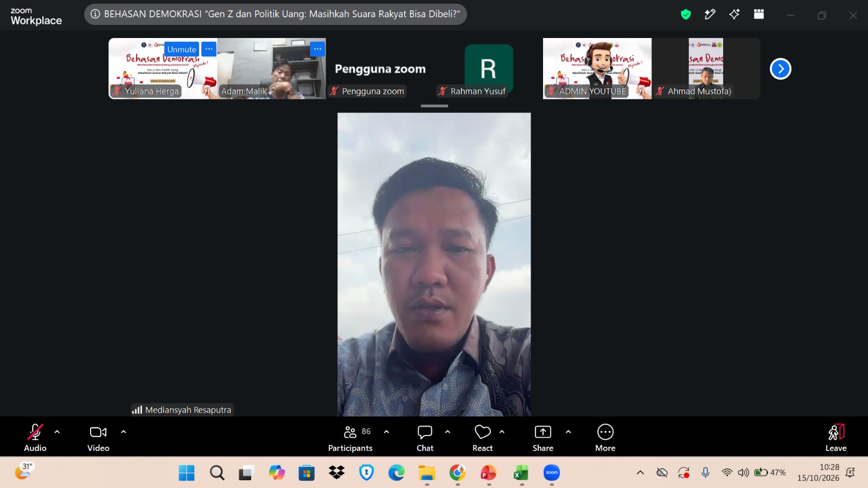The height and width of the screenshot is (488, 868).
Task: Select Adam Malik's video thumbnail
Action: 271,68
